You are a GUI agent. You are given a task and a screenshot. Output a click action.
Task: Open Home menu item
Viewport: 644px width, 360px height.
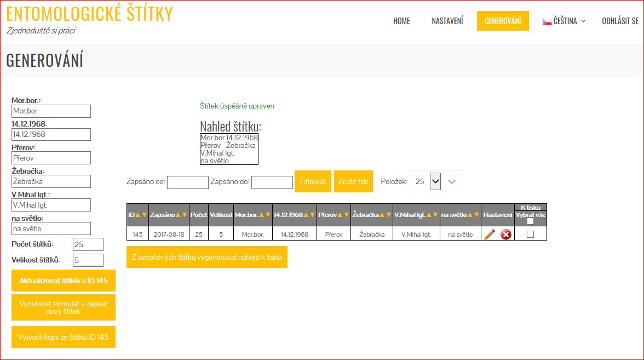(401, 21)
